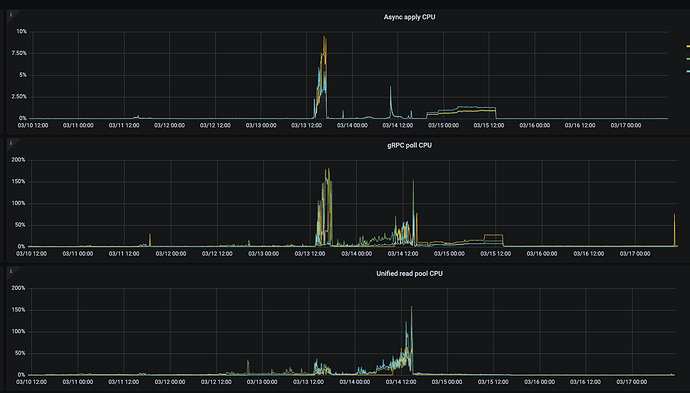690x393 pixels.
Task: Click 03/11 00:00 time label under gRPC poll CPU
Action: 78,253
